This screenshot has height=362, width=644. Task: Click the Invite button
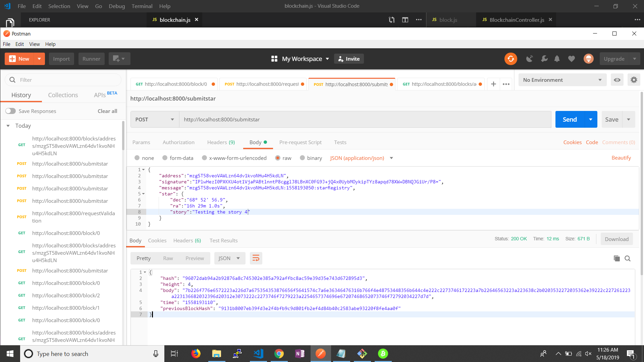point(349,59)
